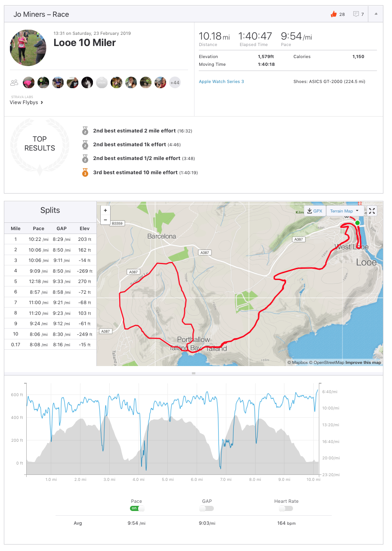
Task: Zoom in on the route map
Action: point(105,210)
